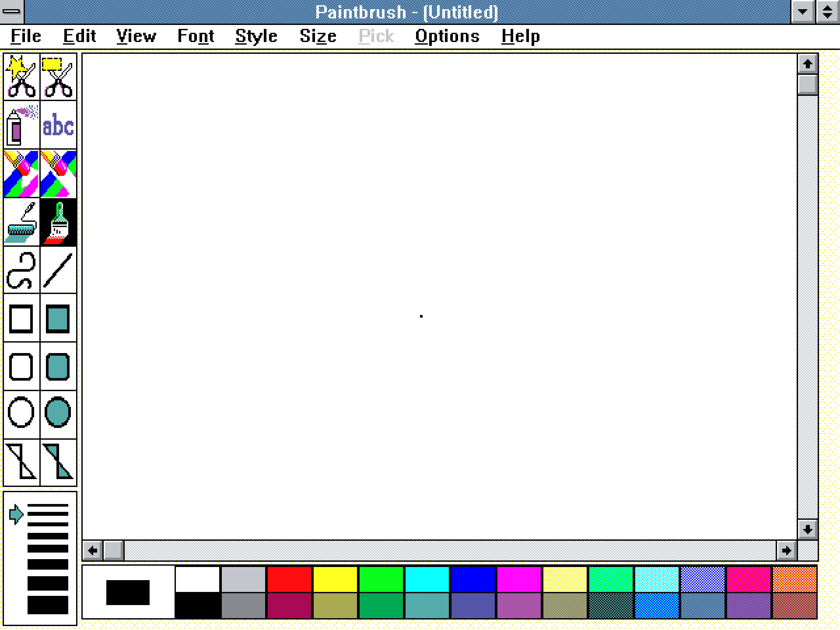Screen dimensions: 840x630
Task: Select the Text tool
Action: point(58,125)
